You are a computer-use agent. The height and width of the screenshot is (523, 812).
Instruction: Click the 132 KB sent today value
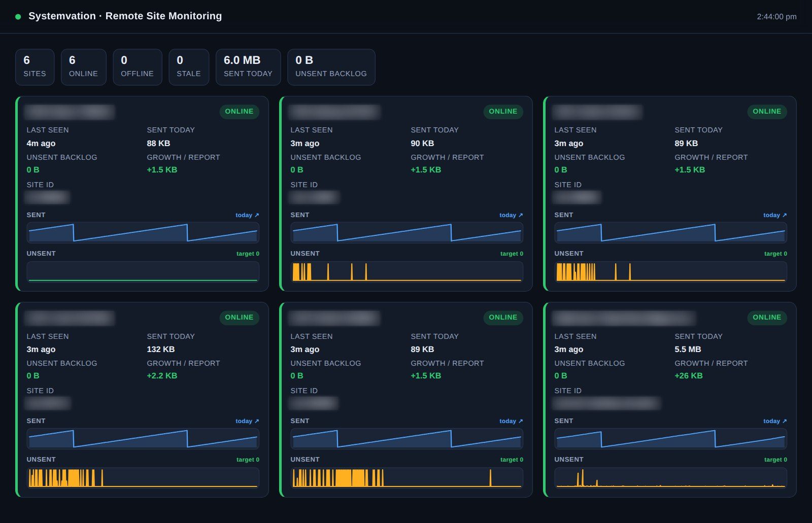tap(161, 350)
